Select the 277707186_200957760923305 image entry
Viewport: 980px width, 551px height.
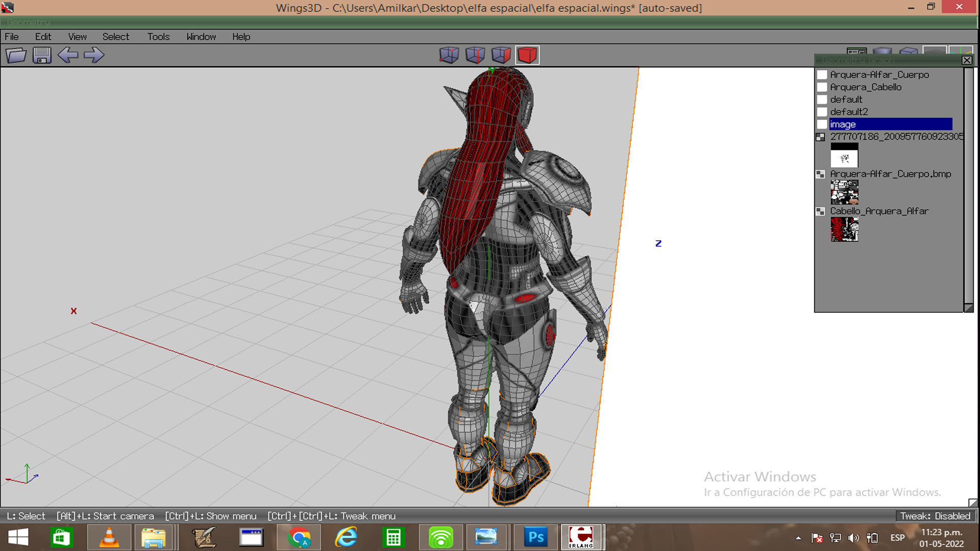click(x=896, y=137)
